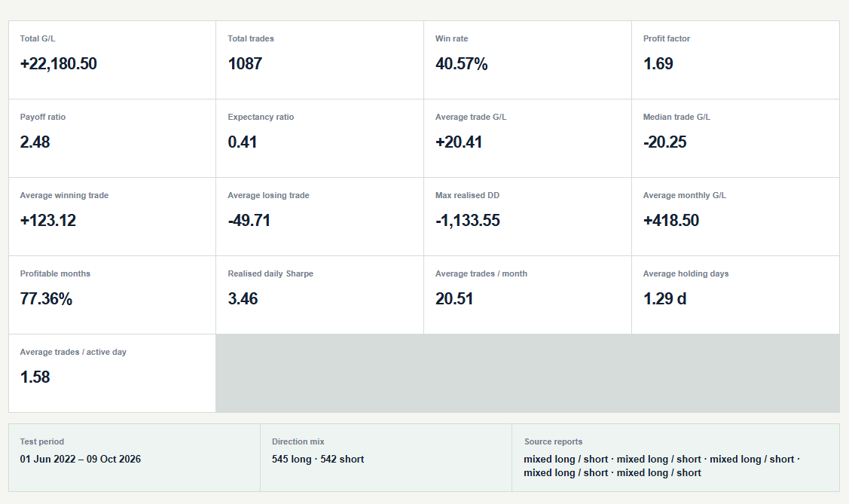This screenshot has height=504, width=849.
Task: Click the Test period label
Action: [x=41, y=441]
